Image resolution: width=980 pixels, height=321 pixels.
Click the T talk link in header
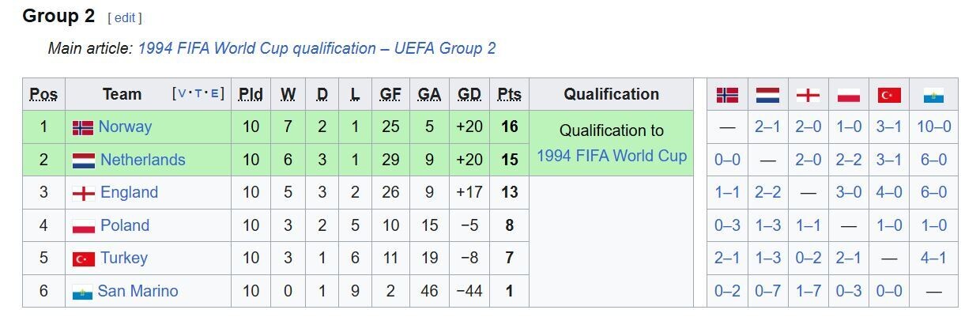point(198,94)
